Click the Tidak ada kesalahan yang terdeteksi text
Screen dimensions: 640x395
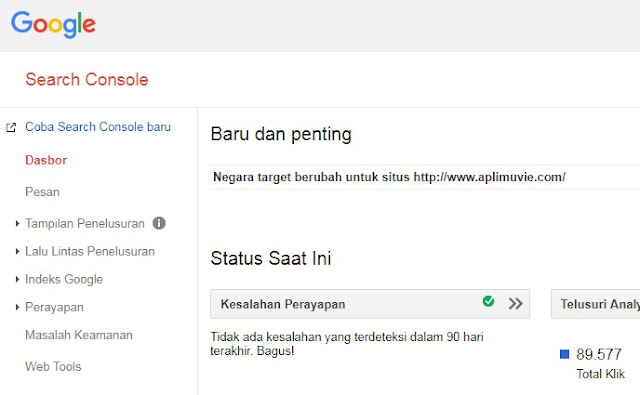coord(347,344)
